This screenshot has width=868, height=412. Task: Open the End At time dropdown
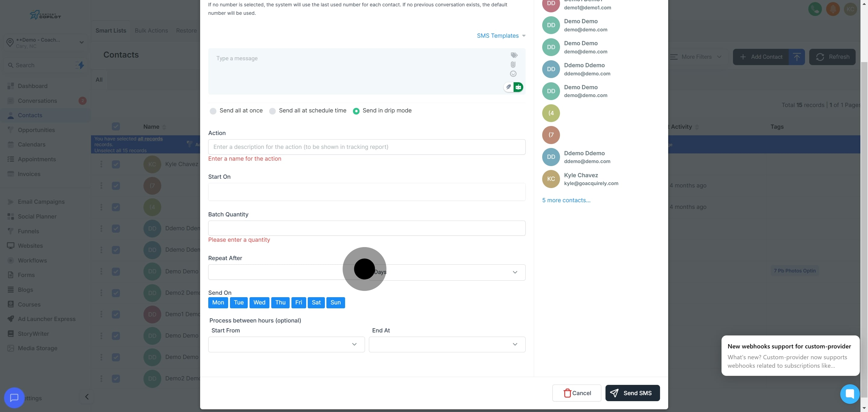pos(447,344)
